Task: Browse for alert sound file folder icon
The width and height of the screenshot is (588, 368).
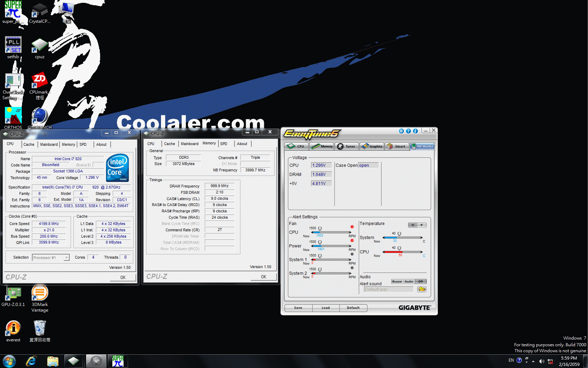Action: click(422, 289)
